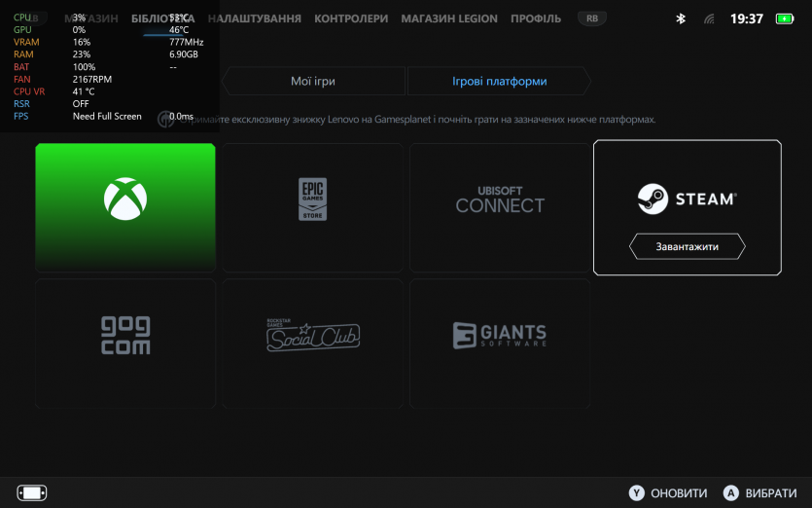
Task: Go to Магазин Legion section
Action: click(449, 18)
